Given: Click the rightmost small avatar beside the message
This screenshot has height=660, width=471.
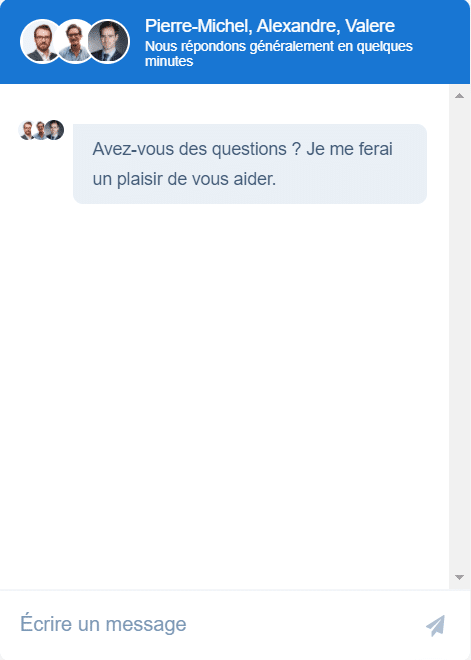Looking at the screenshot, I should (55, 130).
